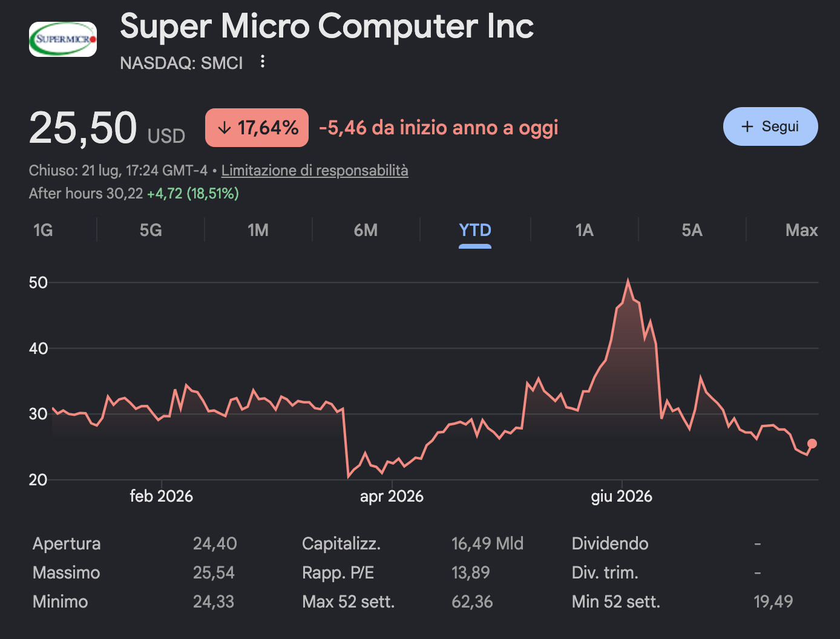Click the giu 2026 axis label

(x=622, y=497)
